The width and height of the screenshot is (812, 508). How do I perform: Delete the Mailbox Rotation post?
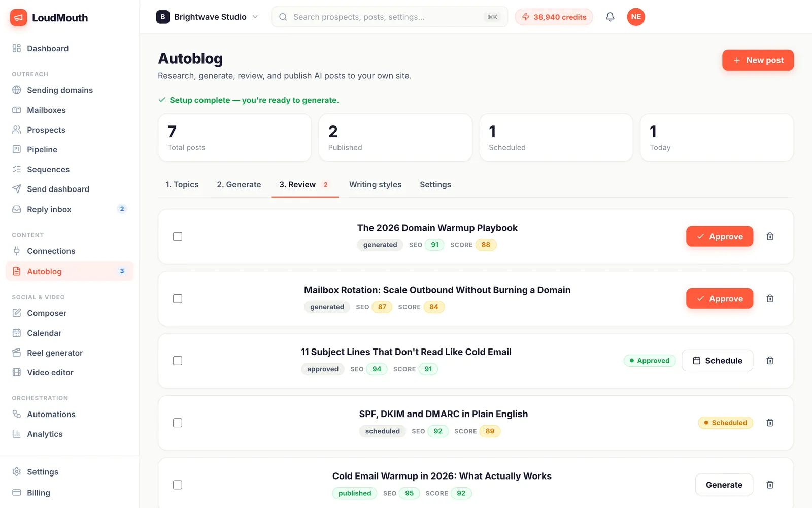tap(770, 298)
